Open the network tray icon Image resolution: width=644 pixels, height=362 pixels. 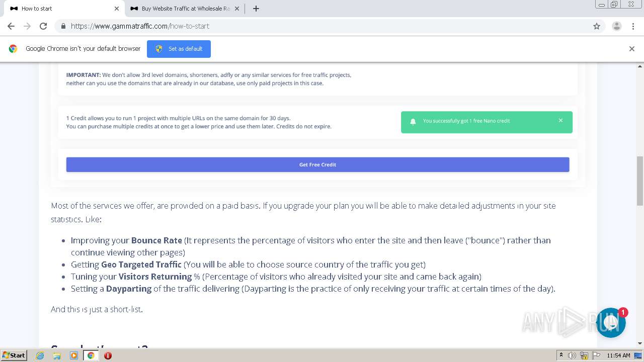584,355
